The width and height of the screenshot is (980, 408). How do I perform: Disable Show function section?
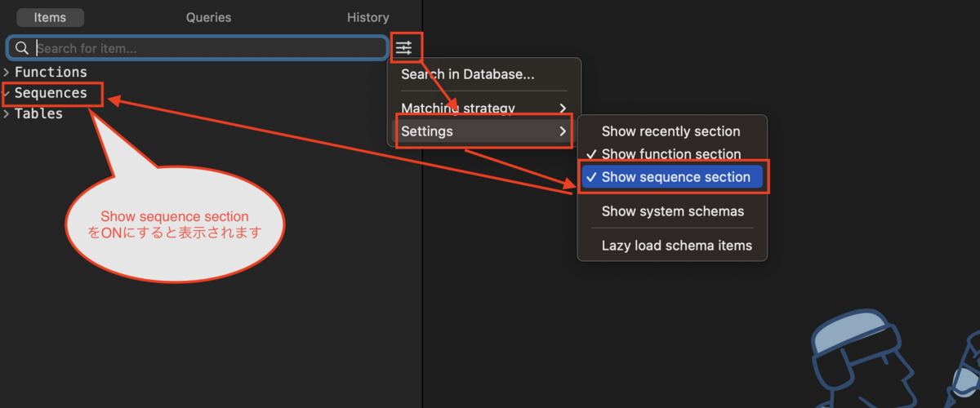(x=672, y=154)
